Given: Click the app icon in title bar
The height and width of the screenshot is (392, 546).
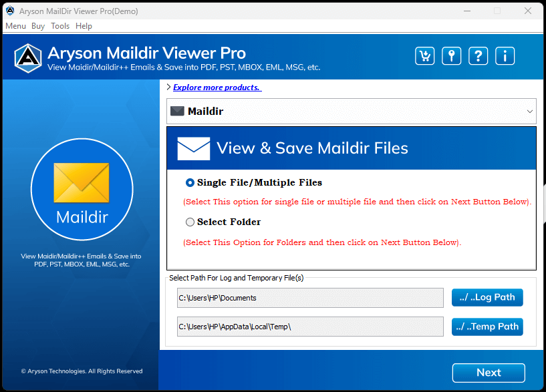Looking at the screenshot, I should pyautogui.click(x=10, y=11).
